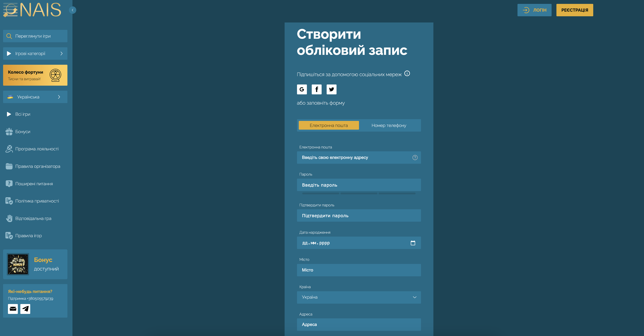644x336 pixels.
Task: Click the РЕЄСТРАЦІЯ button
Action: pyautogui.click(x=574, y=10)
